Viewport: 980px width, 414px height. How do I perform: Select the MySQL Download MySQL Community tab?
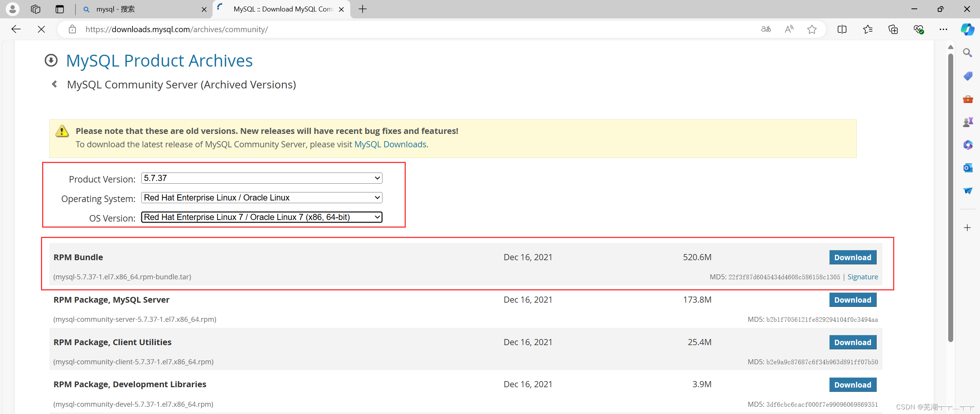[281, 9]
